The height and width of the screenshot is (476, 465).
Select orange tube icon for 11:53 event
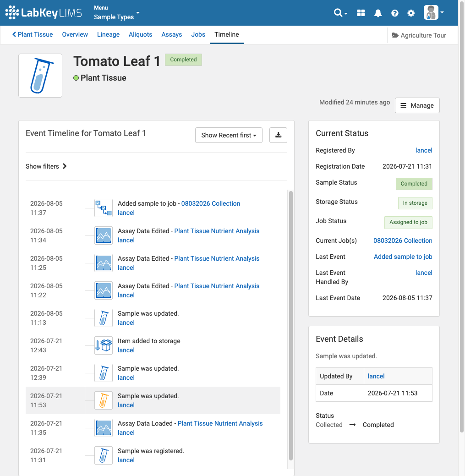pos(104,400)
